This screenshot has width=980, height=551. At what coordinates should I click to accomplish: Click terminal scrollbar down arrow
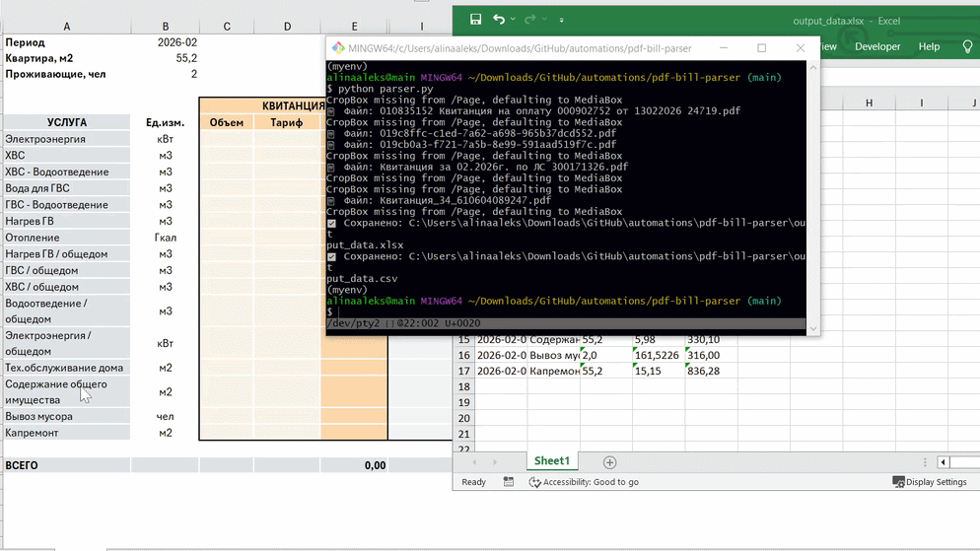813,328
